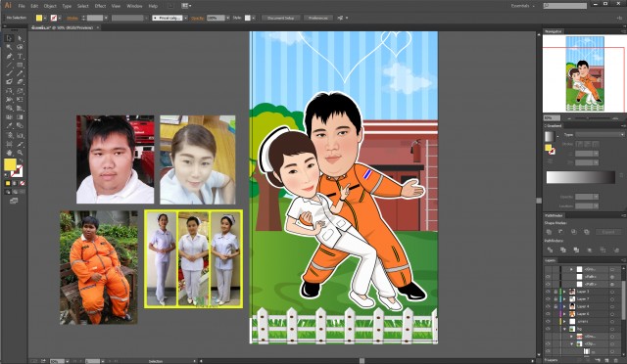Click the gradient slider bar
The width and height of the screenshot is (627, 364).
click(x=580, y=177)
